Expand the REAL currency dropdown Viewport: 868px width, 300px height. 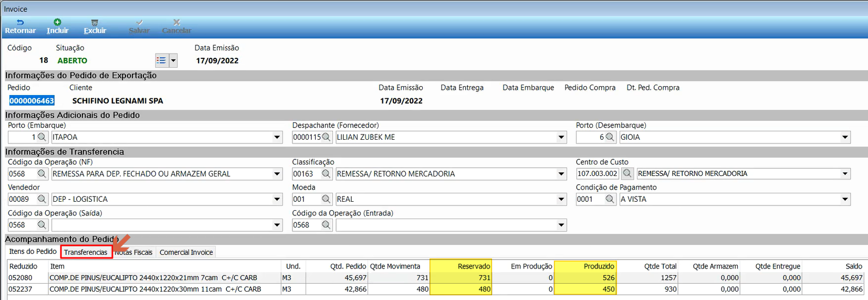(x=561, y=199)
